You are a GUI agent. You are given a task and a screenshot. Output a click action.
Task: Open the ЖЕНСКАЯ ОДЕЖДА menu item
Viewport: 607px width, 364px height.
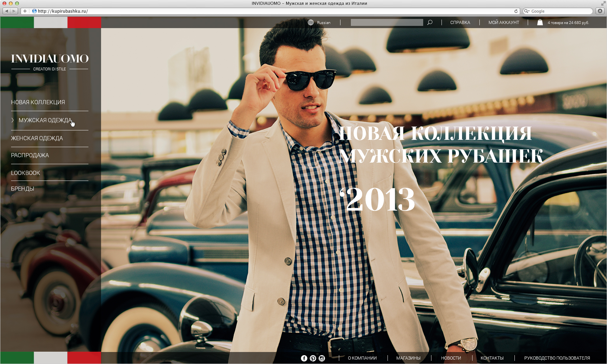(x=37, y=138)
